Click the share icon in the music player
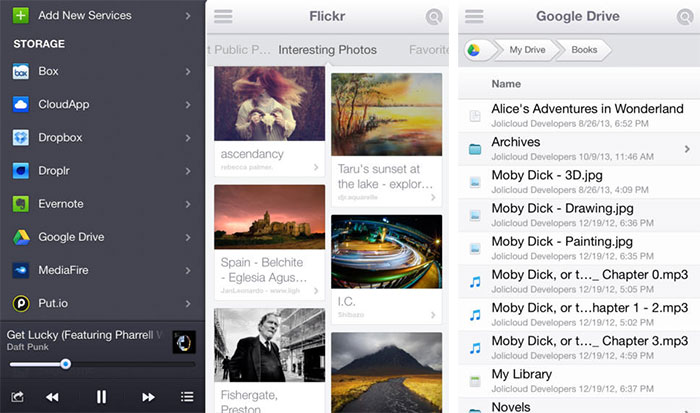Screen dimensions: 700x413 tap(17, 396)
